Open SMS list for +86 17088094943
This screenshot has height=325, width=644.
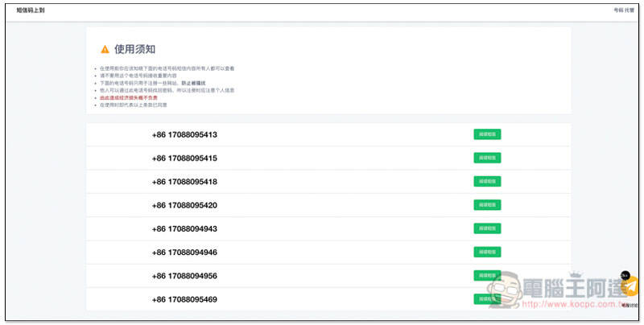tap(487, 228)
